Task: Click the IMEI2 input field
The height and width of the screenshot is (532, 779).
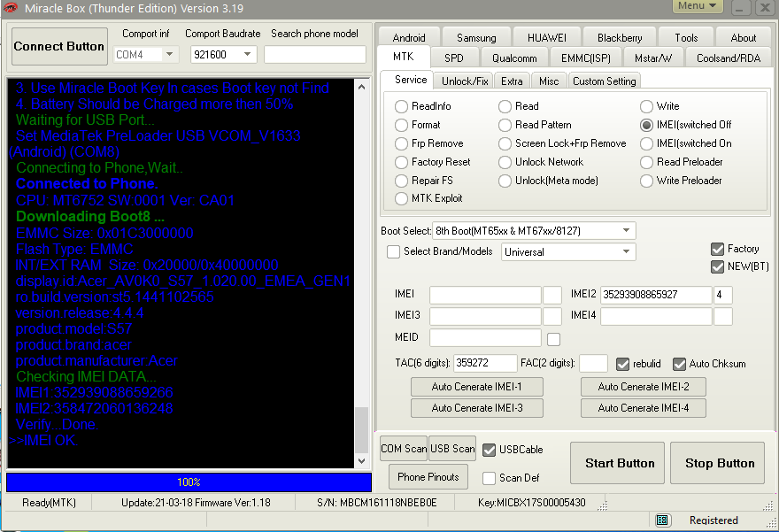Action: (x=656, y=295)
